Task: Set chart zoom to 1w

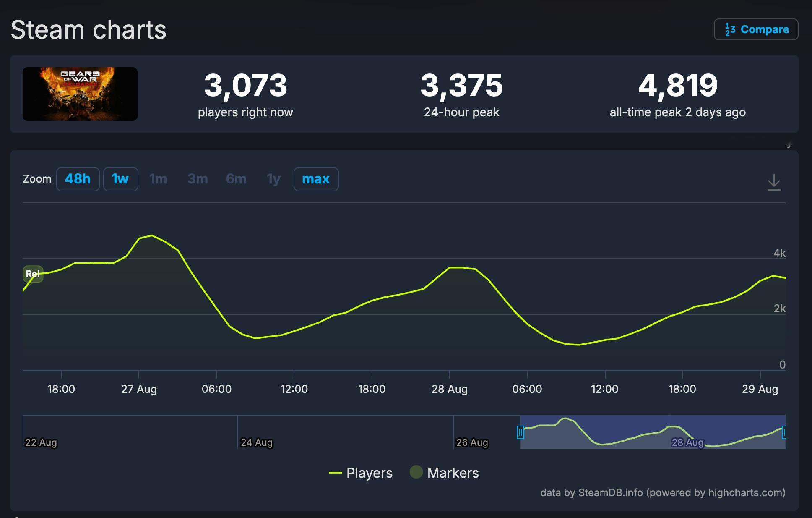Action: 120,179
